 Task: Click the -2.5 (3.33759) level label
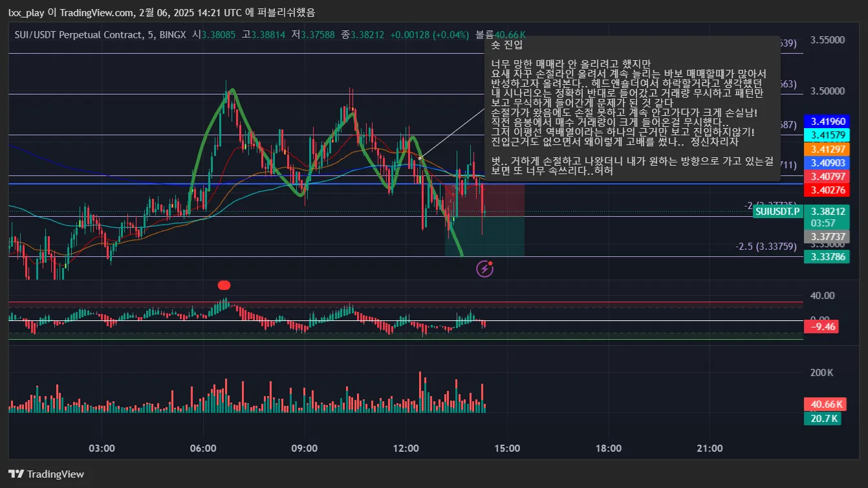[766, 247]
